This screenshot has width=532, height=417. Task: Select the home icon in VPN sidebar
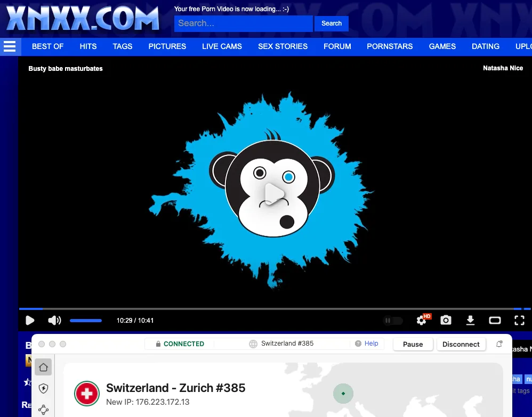coord(43,367)
